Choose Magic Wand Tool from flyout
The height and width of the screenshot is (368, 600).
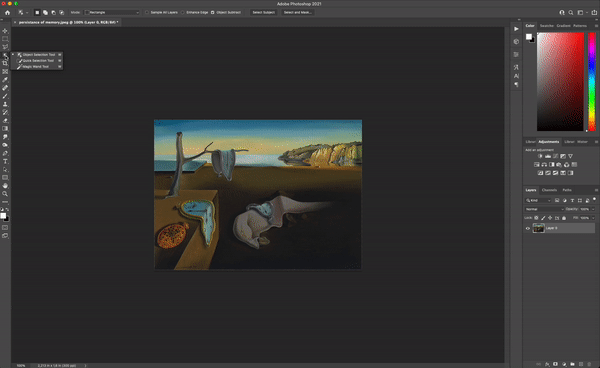point(37,67)
